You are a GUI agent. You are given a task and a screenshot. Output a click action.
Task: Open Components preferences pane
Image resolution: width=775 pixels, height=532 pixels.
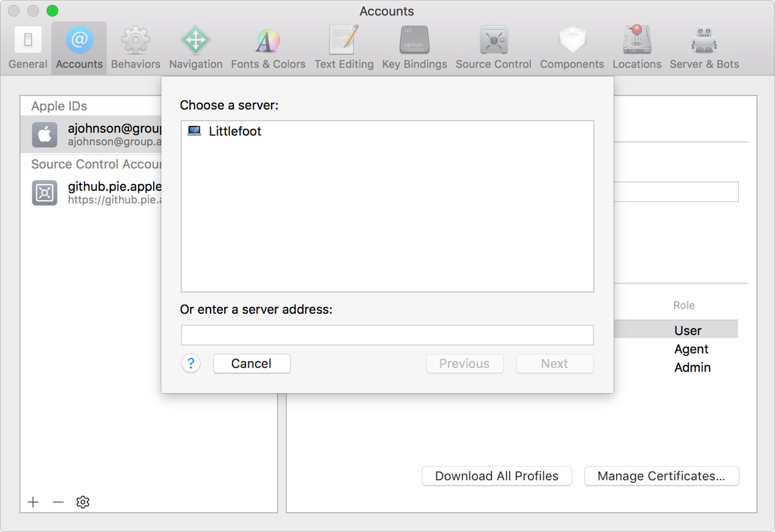[x=572, y=48]
